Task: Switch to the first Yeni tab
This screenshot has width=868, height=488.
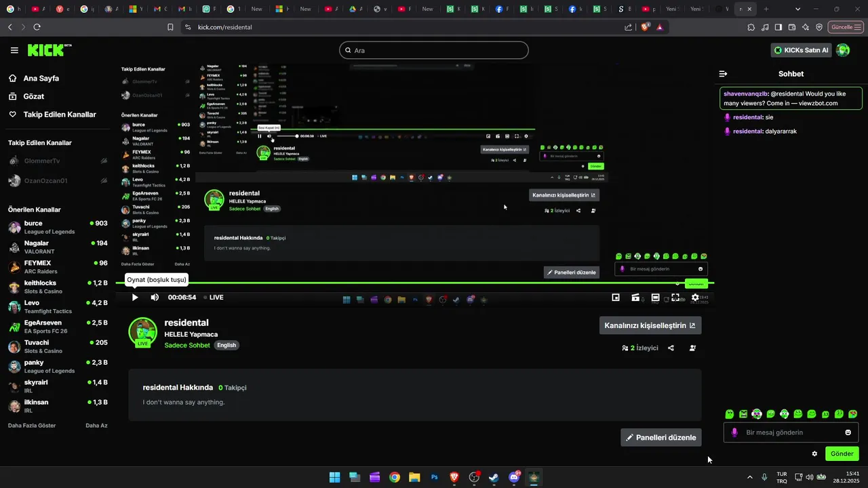Action: click(x=672, y=9)
